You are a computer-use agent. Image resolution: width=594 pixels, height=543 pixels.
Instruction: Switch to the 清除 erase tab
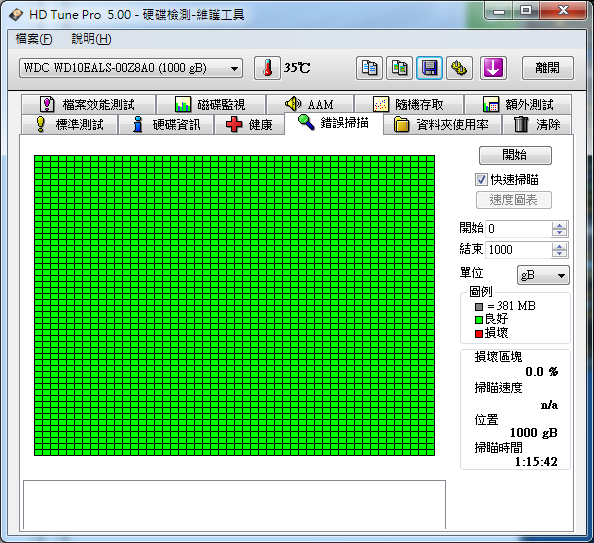[x=537, y=125]
